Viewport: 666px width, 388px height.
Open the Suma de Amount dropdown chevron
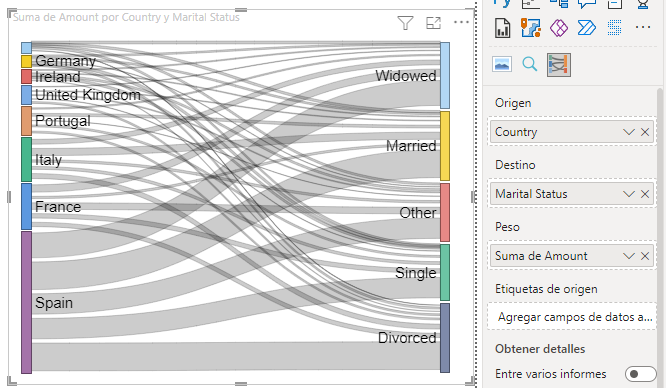click(x=629, y=256)
